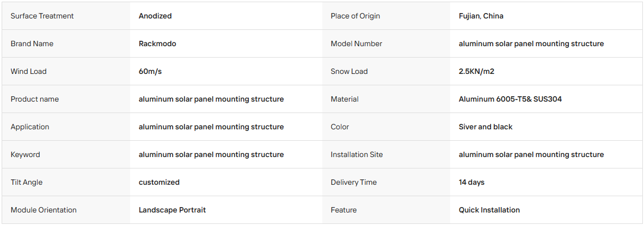Viewport: 644px width, 225px height.
Task: Select the Snow Load value 2.5KN/m2
Action: 476,71
